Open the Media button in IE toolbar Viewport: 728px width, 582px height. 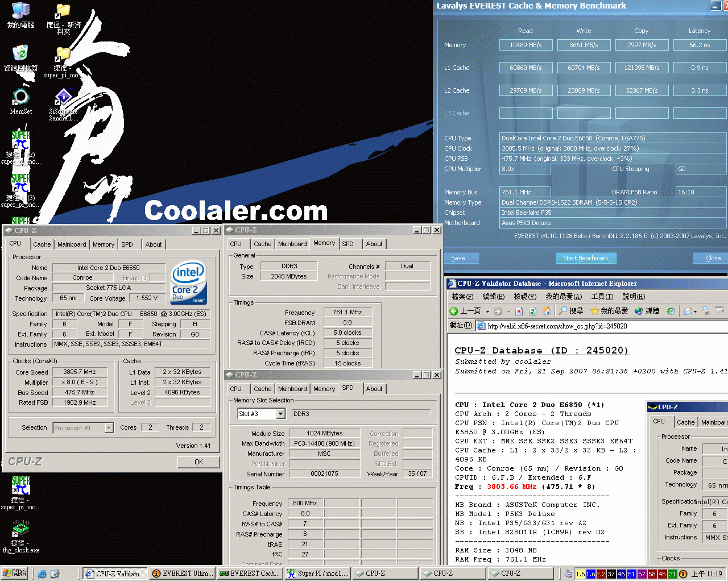click(647, 311)
